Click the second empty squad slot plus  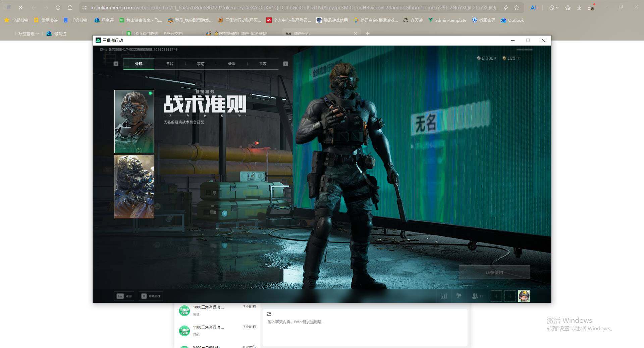[x=510, y=296]
